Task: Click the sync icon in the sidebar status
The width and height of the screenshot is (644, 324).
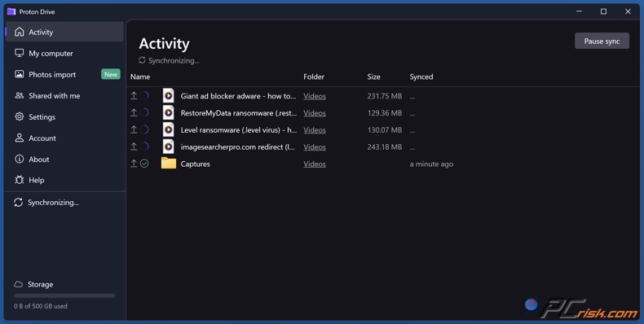Action: point(18,202)
